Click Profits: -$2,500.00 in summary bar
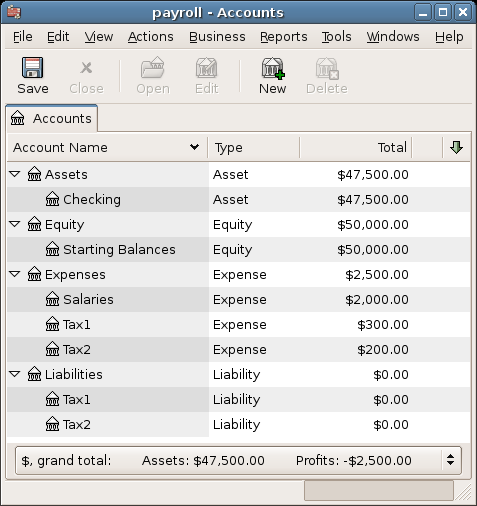The image size is (477, 506). 354,460
